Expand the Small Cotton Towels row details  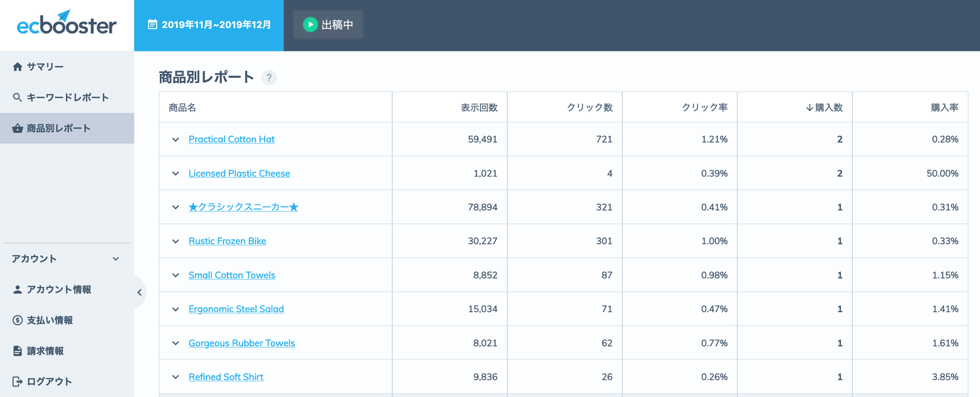pyautogui.click(x=174, y=275)
